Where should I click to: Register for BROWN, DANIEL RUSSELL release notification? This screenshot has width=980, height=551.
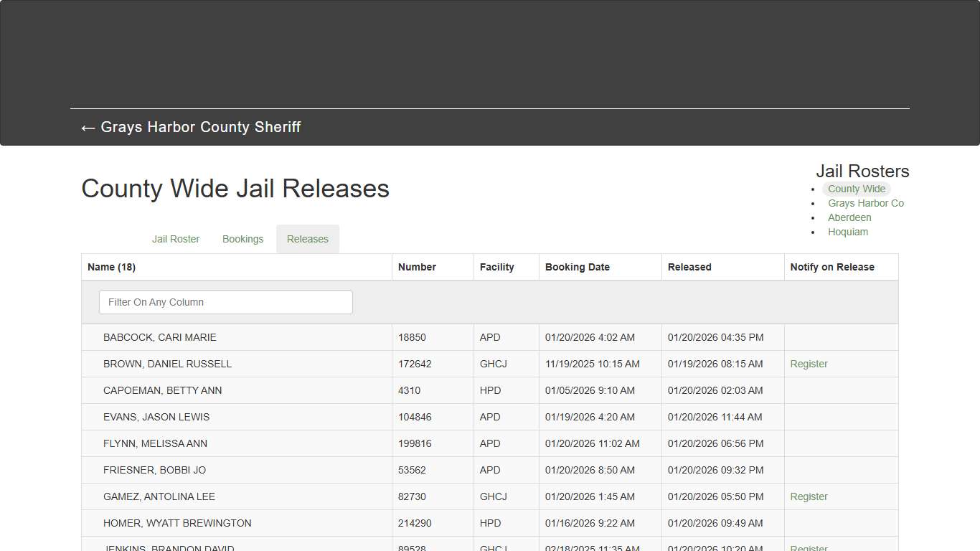809,364
